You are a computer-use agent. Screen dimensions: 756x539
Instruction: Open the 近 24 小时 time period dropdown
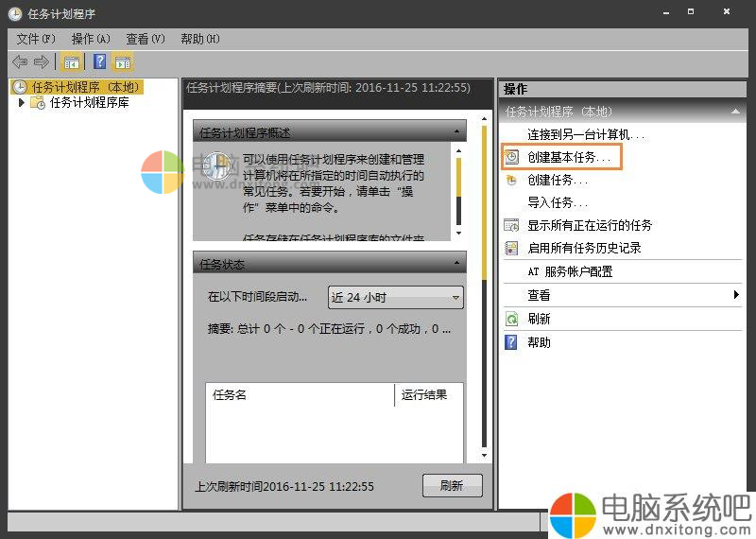396,297
